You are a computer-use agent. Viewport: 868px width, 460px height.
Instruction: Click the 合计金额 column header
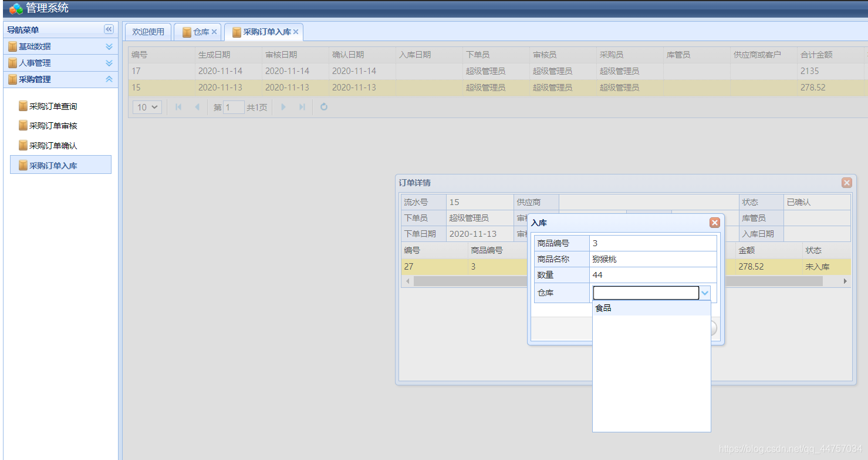[830, 55]
